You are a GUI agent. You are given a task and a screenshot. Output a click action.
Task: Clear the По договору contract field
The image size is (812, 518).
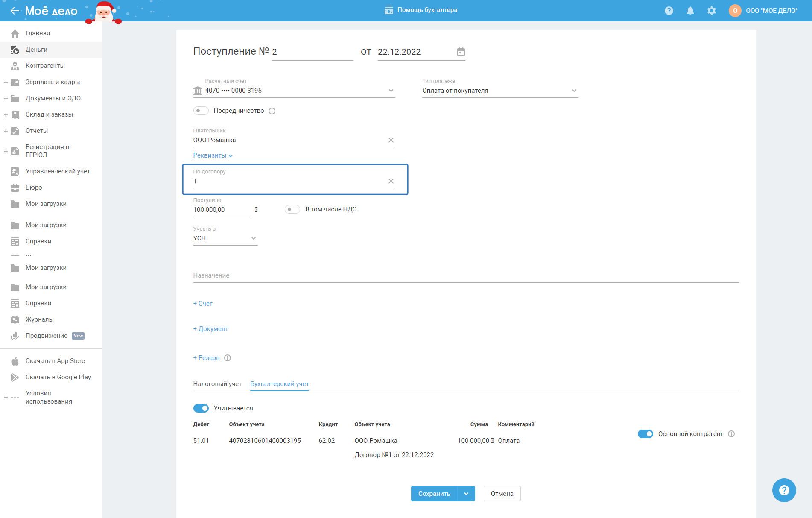click(x=391, y=181)
